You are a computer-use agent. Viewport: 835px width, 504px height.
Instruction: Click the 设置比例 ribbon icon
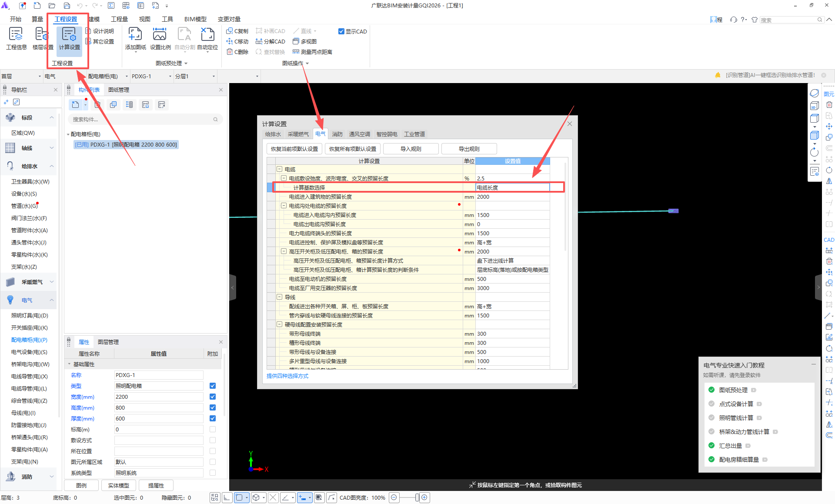(x=160, y=35)
